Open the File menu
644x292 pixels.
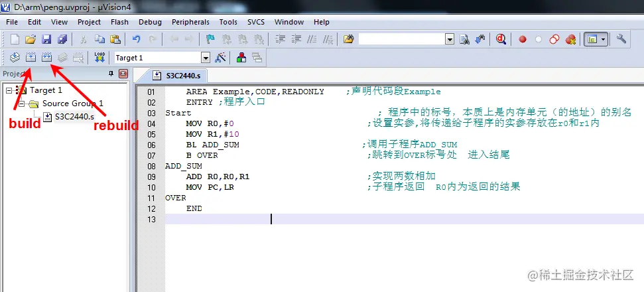point(12,22)
